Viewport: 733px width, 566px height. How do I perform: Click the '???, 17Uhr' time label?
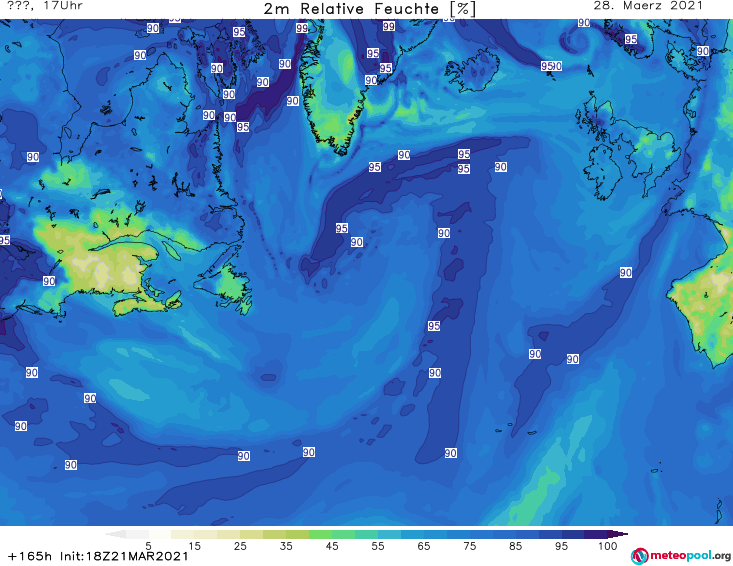click(44, 6)
